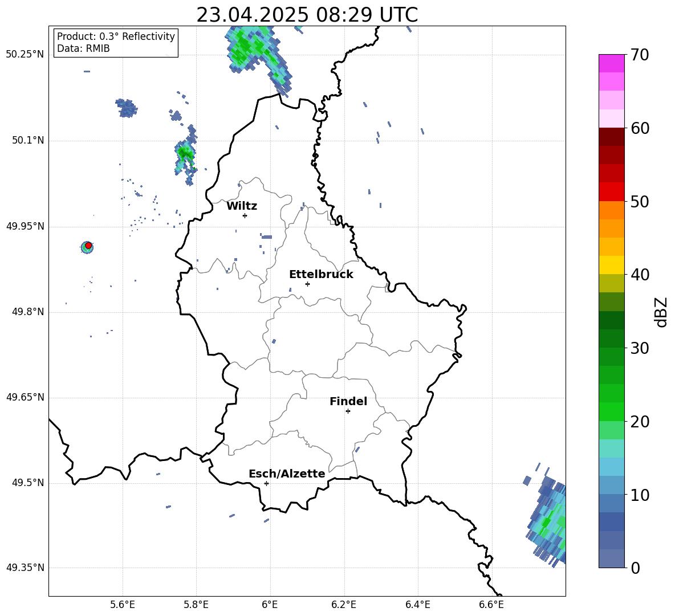
Task: Click the 6.6°E longitude label
Action: [x=491, y=605]
